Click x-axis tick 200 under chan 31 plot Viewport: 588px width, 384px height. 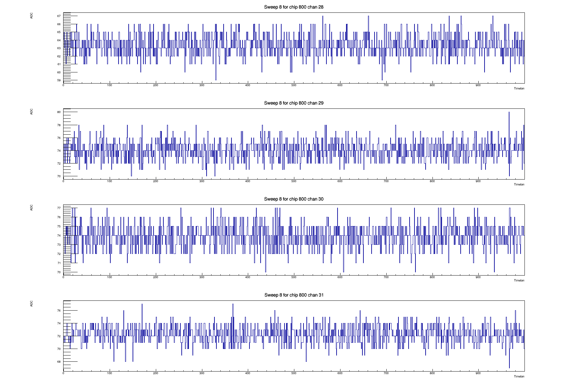[x=156, y=373]
